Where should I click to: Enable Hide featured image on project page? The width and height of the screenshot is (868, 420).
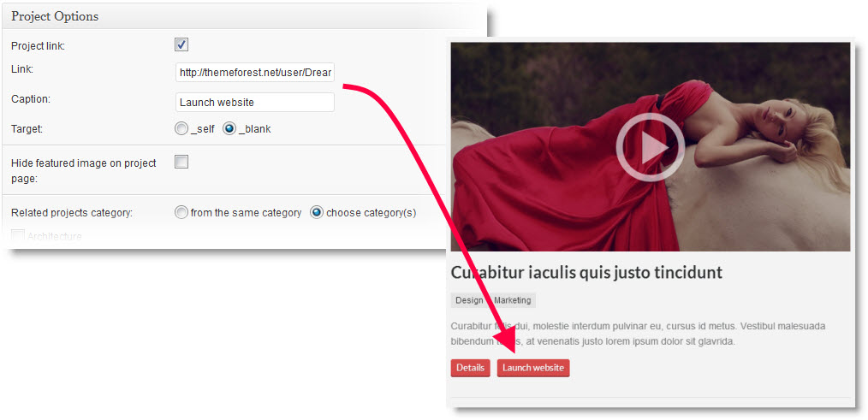pyautogui.click(x=181, y=162)
